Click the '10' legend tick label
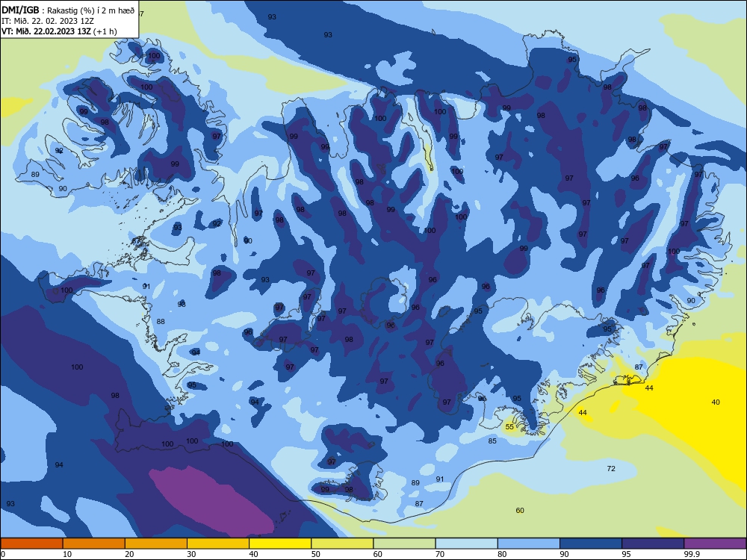The width and height of the screenshot is (747, 560). tap(67, 554)
